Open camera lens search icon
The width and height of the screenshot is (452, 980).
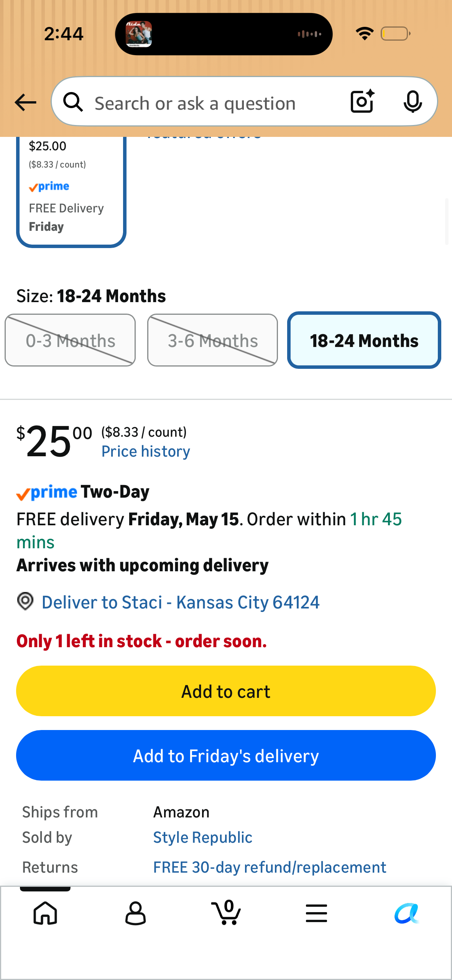(362, 102)
